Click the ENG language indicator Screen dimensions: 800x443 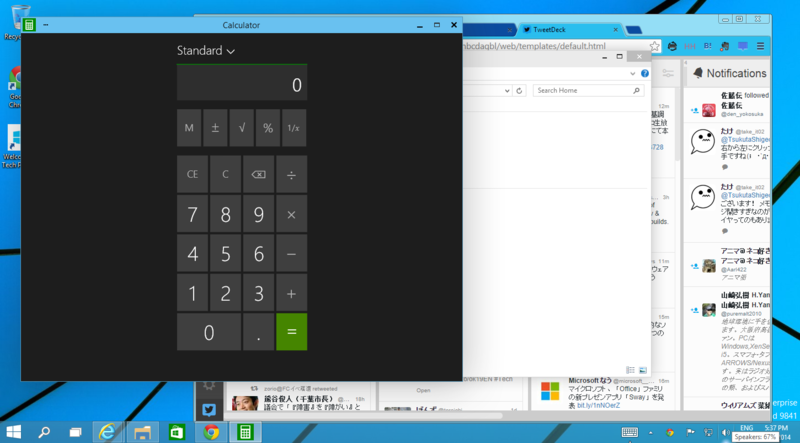coord(746,428)
